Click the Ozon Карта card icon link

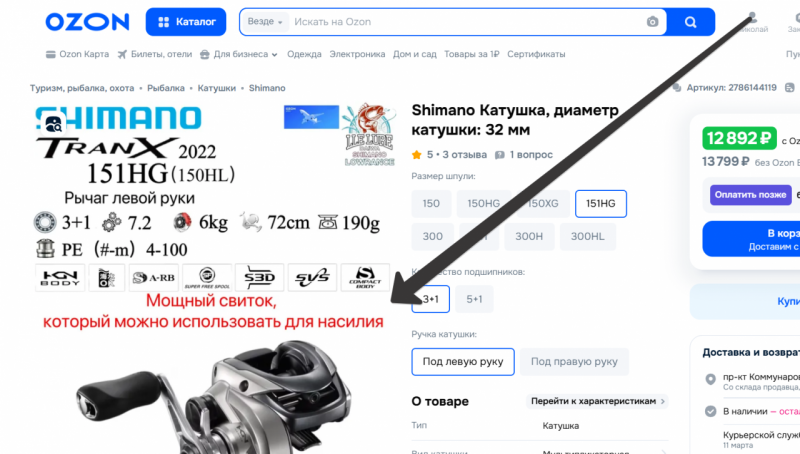click(52, 54)
